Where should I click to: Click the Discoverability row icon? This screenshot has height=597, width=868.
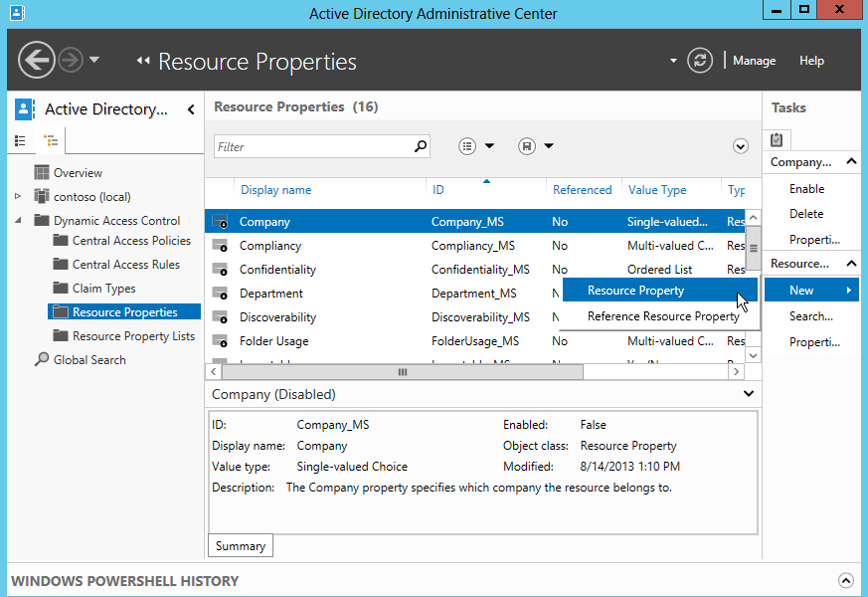coord(221,316)
